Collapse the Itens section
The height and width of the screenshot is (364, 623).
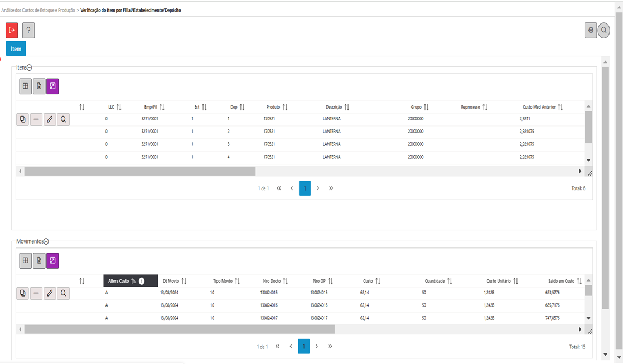click(30, 67)
